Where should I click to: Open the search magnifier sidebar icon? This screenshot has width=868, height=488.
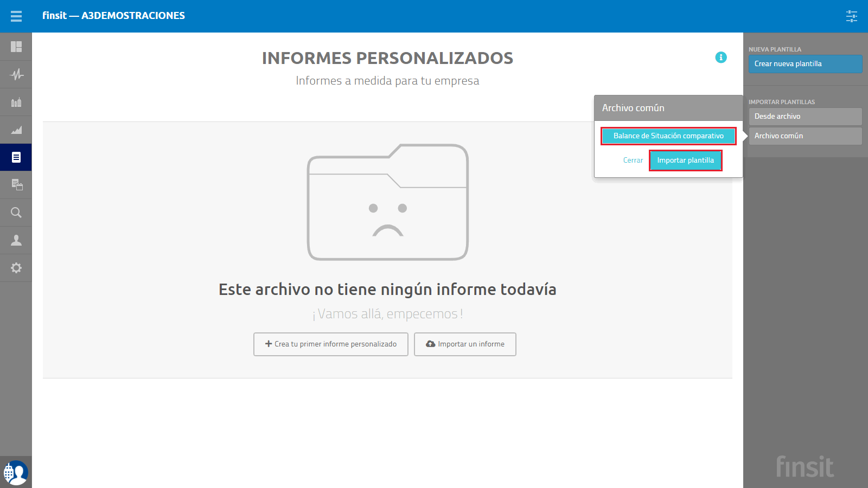pos(16,213)
